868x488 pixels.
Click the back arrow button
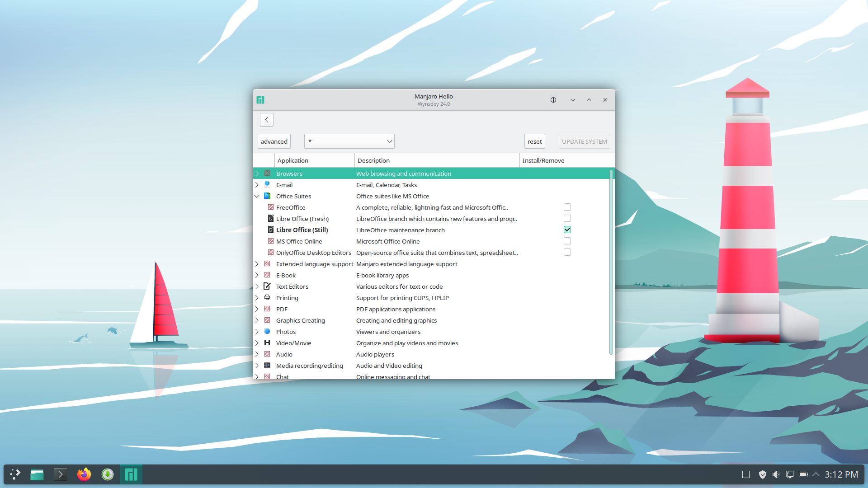[267, 120]
